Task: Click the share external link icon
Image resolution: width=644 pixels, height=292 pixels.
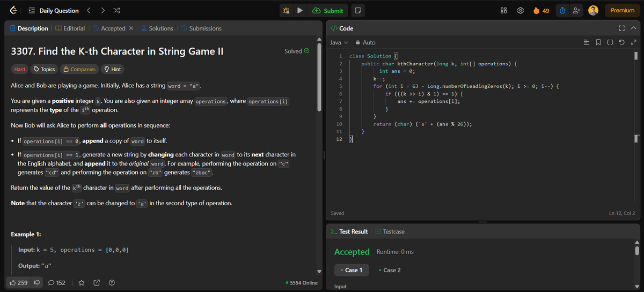Action: point(97,282)
